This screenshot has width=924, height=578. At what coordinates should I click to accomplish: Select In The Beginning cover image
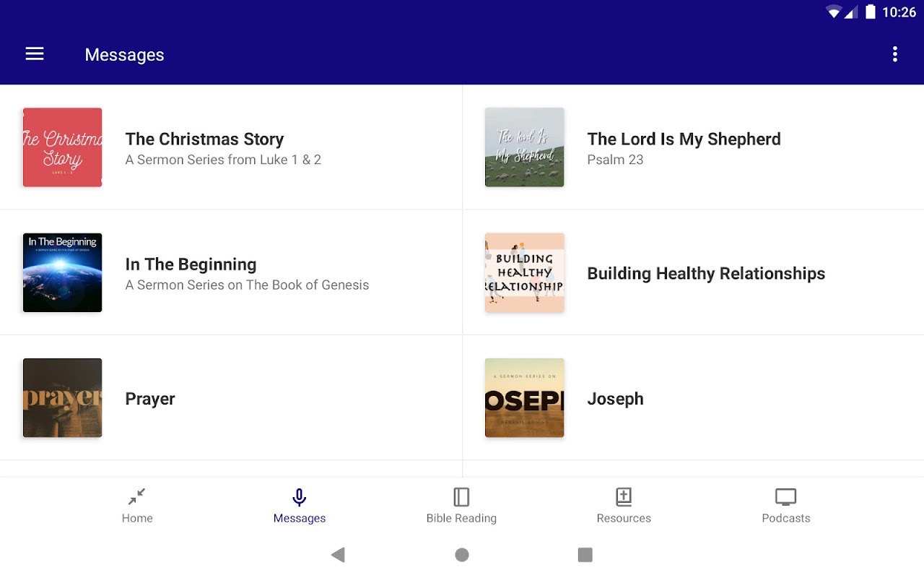pos(62,272)
